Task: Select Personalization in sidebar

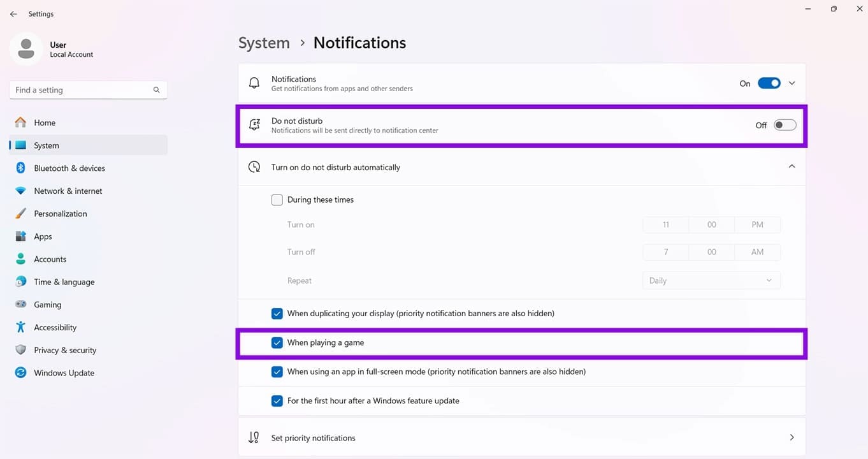Action: tap(89, 214)
